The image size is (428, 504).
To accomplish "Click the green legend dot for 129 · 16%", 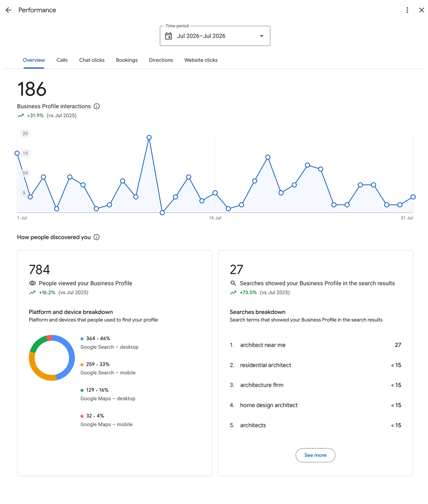I will (82, 390).
